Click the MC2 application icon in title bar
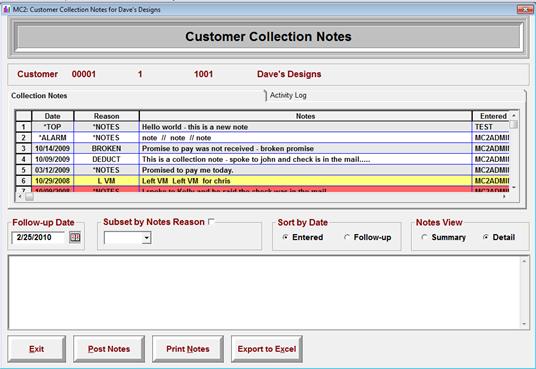The width and height of the screenshot is (536, 369). coord(6,10)
